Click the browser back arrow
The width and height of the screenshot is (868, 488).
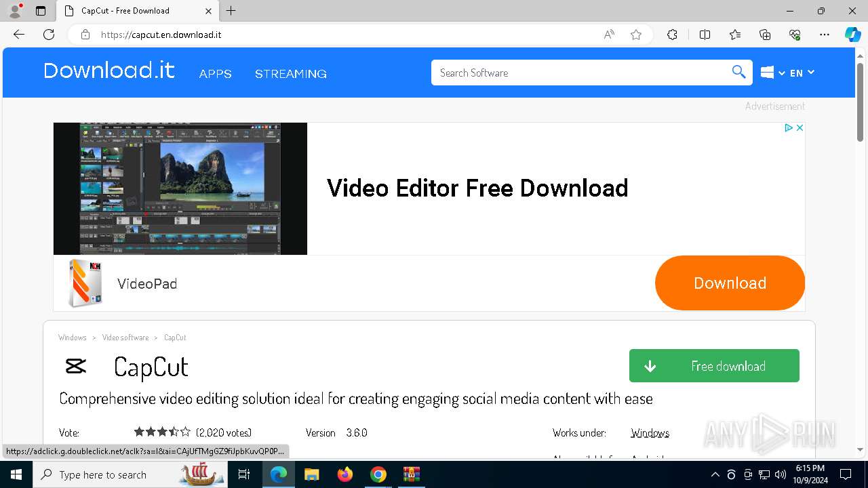point(19,35)
